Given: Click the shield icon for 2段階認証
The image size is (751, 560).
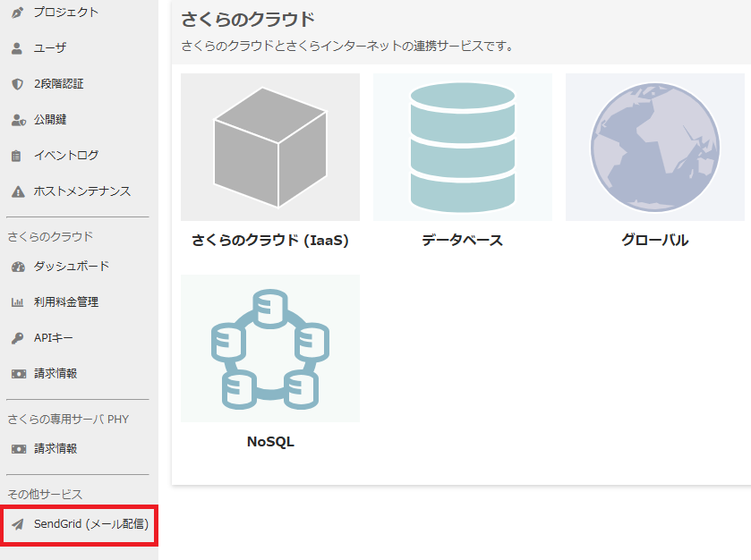Looking at the screenshot, I should pos(17,84).
